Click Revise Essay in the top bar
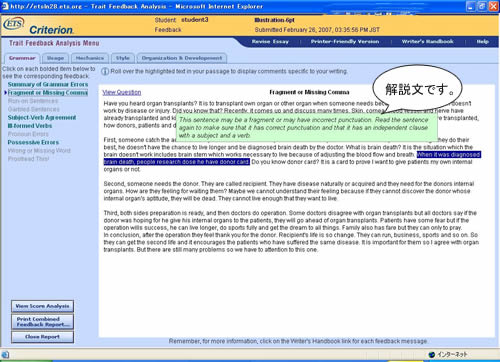The image size is (500, 362). tap(270, 42)
